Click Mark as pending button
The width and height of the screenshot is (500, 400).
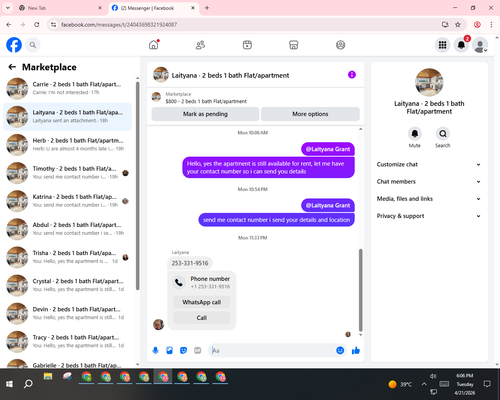pyautogui.click(x=205, y=114)
